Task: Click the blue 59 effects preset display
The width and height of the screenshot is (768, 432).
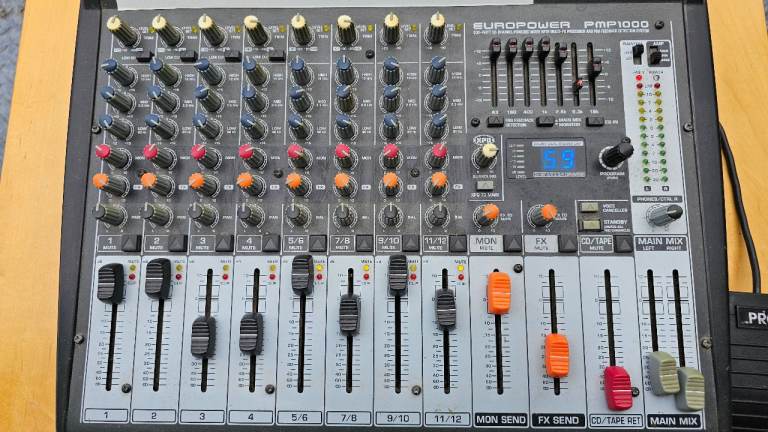Action: 559,160
